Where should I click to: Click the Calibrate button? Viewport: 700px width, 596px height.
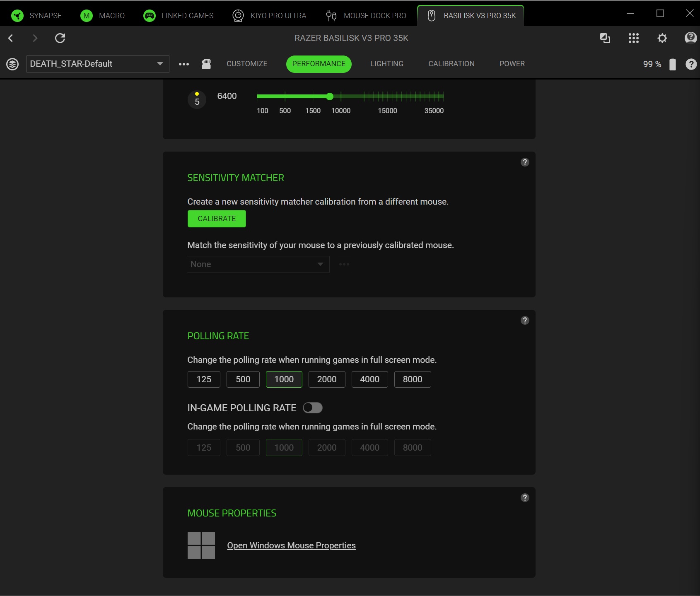click(x=217, y=219)
